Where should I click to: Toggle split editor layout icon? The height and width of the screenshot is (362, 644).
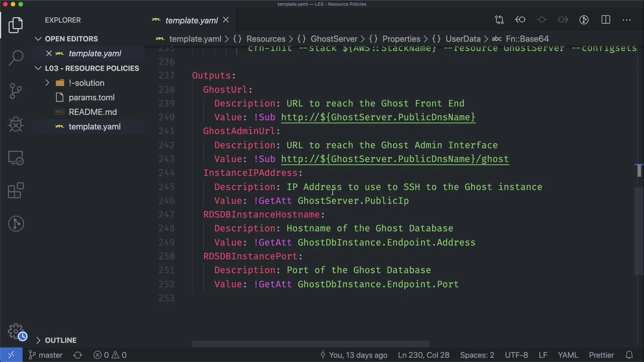click(606, 20)
